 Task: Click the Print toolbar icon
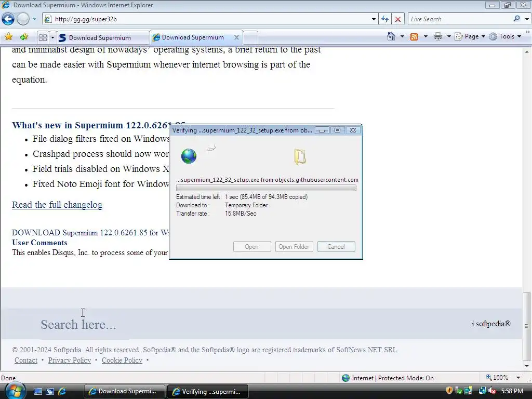[x=438, y=36]
